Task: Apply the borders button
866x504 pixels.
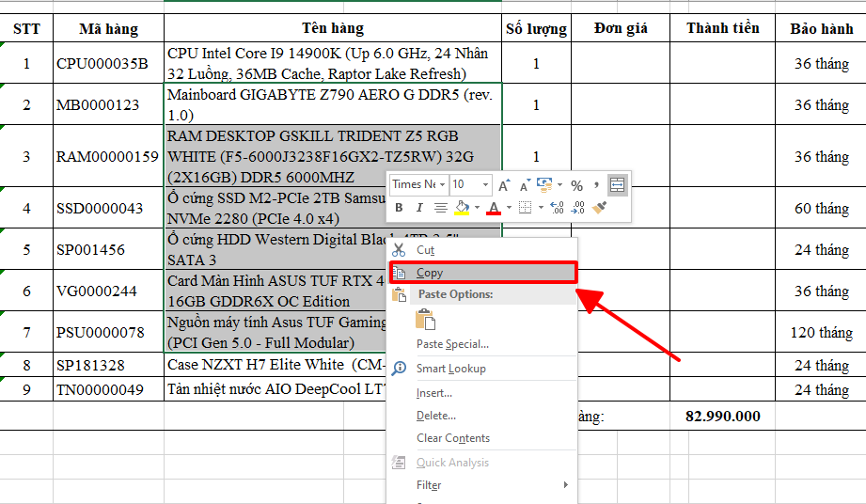Action: pyautogui.click(x=526, y=208)
